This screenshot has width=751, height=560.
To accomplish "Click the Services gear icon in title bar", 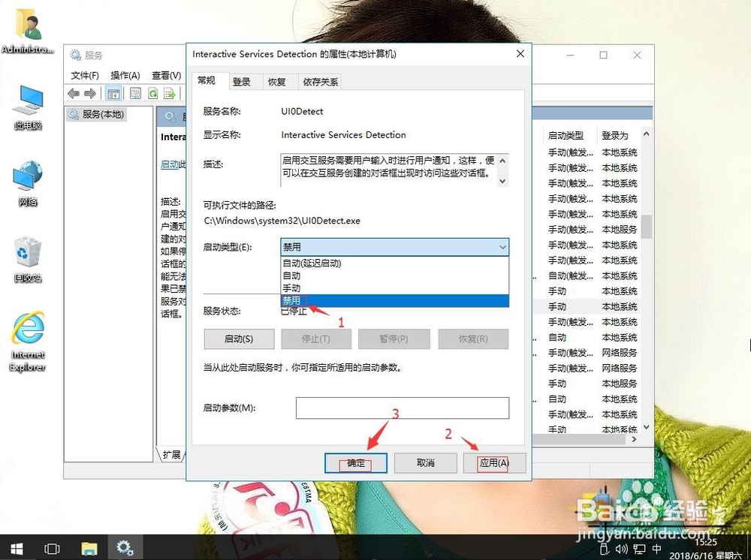I will pyautogui.click(x=75, y=55).
